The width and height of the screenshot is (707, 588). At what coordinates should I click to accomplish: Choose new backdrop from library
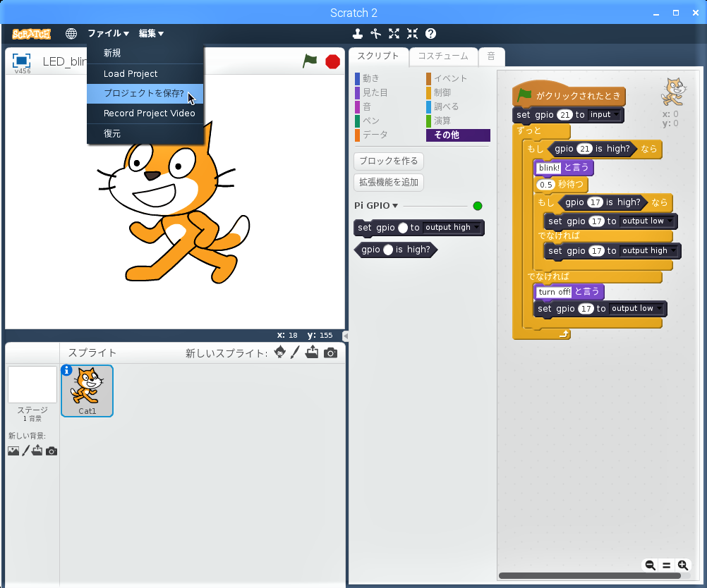click(x=13, y=451)
